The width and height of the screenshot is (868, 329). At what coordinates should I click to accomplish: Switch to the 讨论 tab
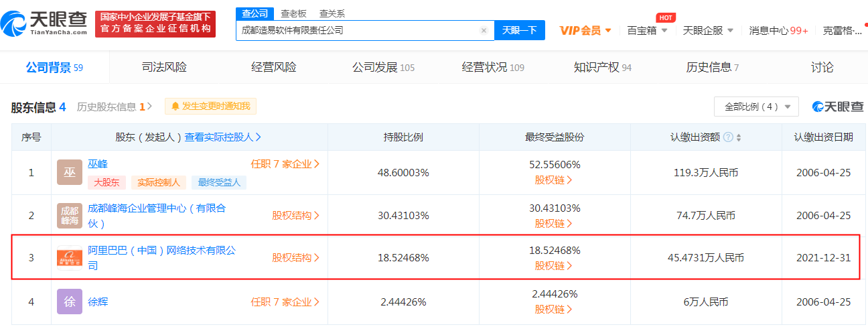822,67
